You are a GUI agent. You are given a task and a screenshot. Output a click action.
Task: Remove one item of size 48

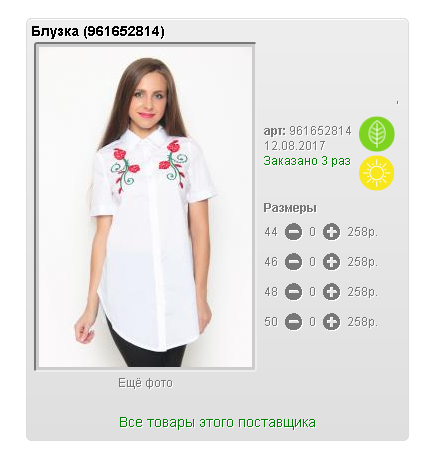point(293,292)
